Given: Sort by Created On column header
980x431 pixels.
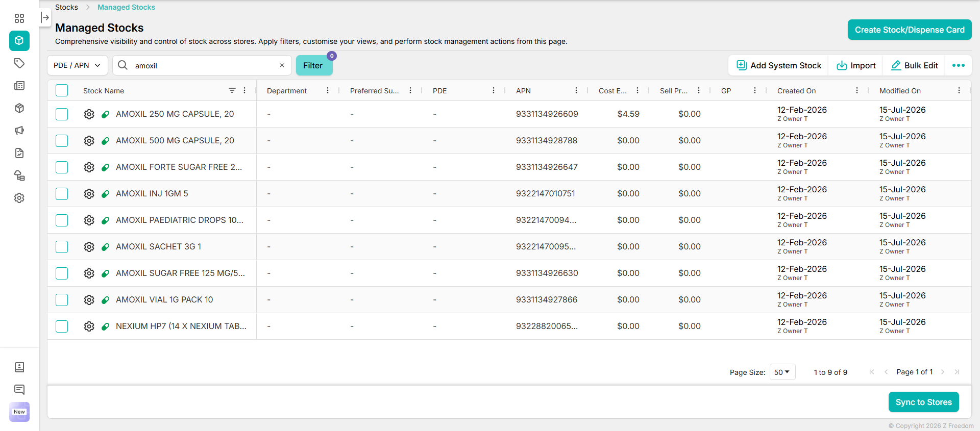Looking at the screenshot, I should coord(796,91).
